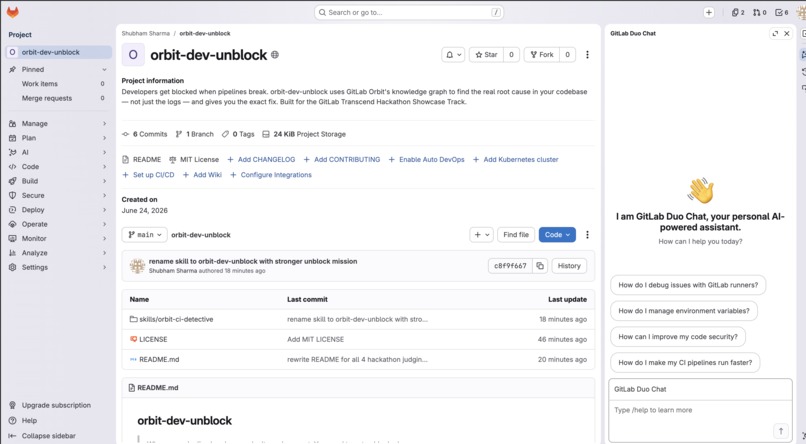Image resolution: width=806 pixels, height=444 pixels.
Task: Open skills/orbit-ci-detective folder
Action: pyautogui.click(x=176, y=319)
